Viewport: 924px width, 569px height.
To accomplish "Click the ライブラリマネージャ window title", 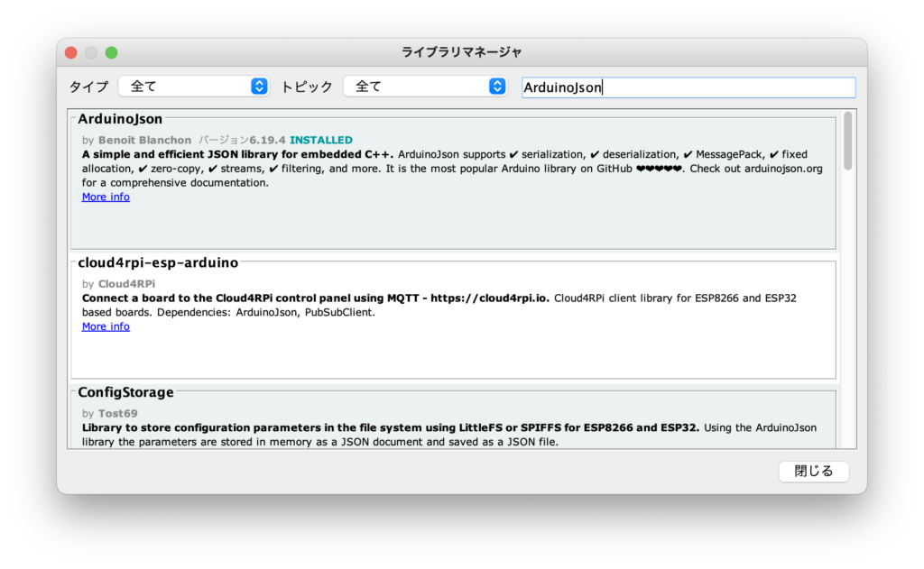I will point(461,52).
